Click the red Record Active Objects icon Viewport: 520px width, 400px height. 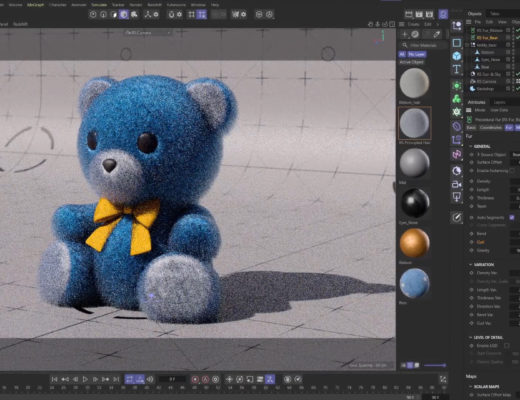point(195,379)
